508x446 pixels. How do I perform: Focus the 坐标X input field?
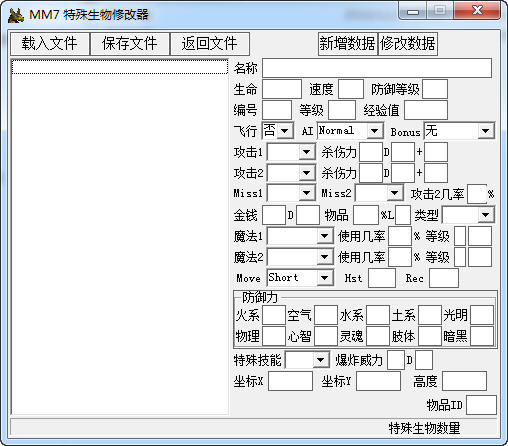(x=290, y=381)
